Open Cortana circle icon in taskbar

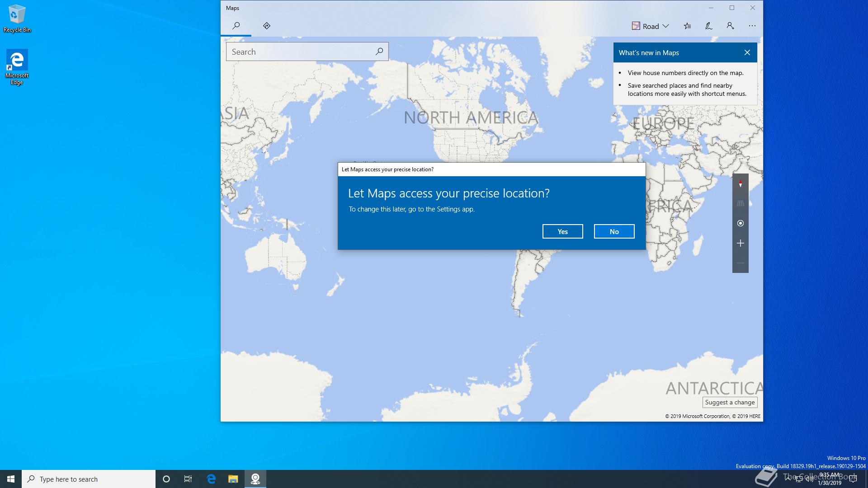click(166, 479)
